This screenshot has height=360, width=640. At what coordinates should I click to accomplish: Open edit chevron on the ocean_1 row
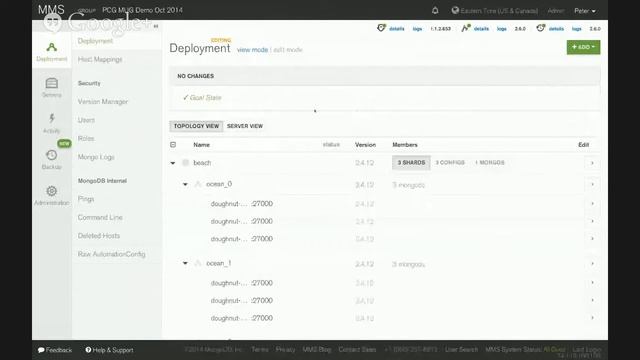592,264
